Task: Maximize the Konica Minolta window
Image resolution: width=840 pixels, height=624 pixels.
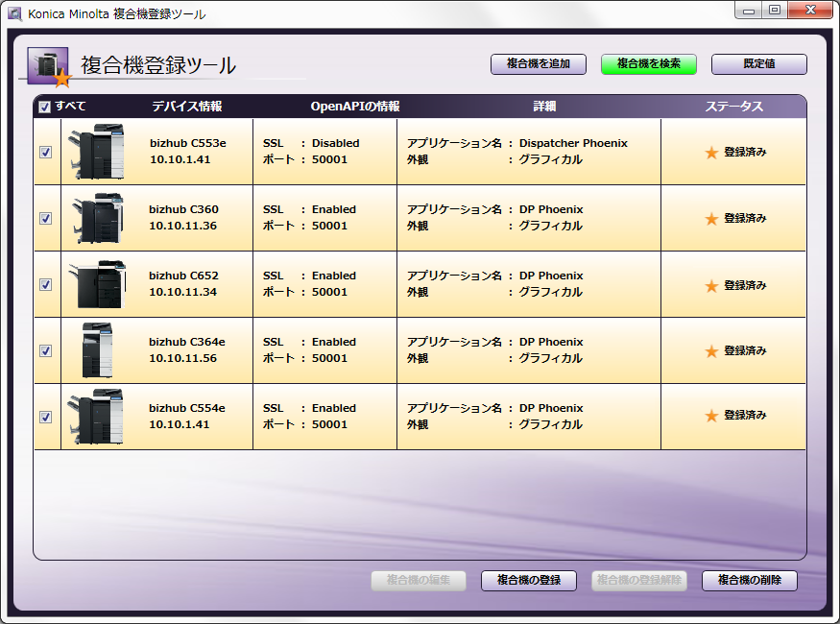Action: (774, 11)
